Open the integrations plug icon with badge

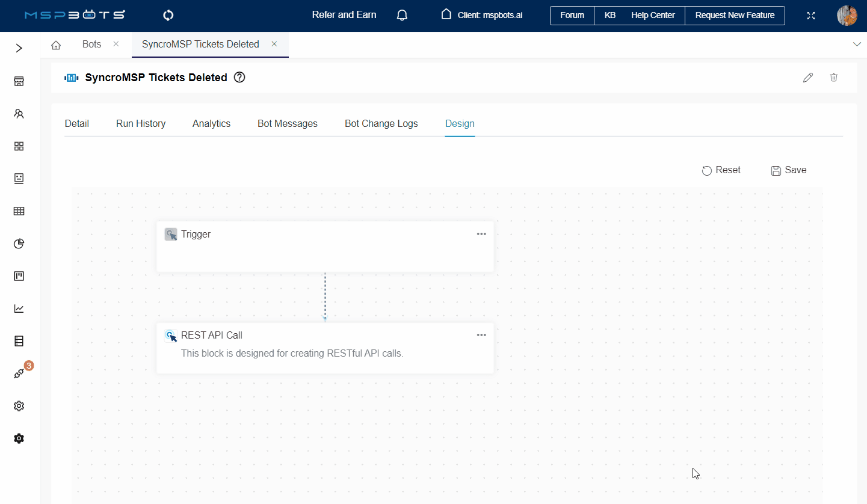[x=19, y=373]
